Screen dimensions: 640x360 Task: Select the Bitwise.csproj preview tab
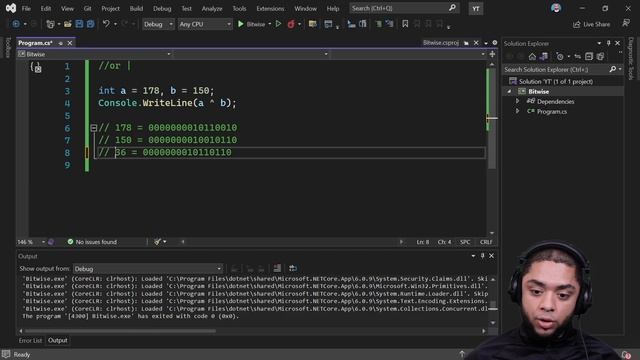(x=440, y=43)
